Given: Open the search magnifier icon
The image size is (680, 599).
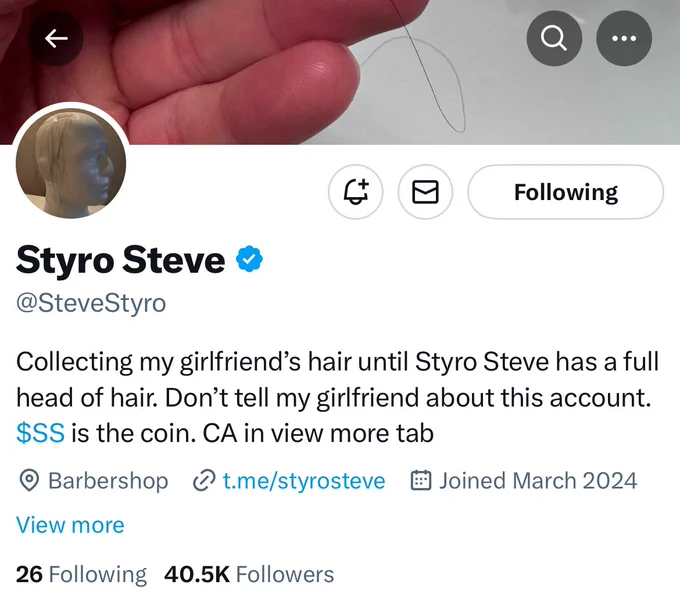Looking at the screenshot, I should tap(554, 39).
